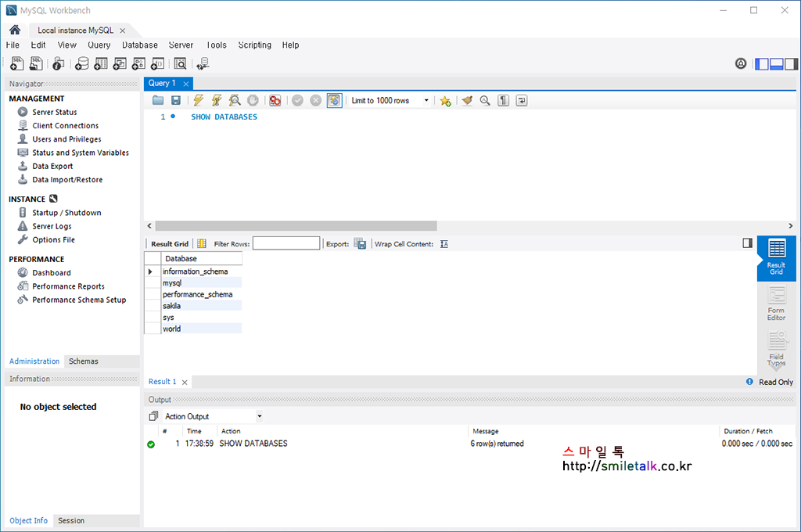Toggle left sidebar visibility
This screenshot has height=532, width=801.
coord(762,64)
